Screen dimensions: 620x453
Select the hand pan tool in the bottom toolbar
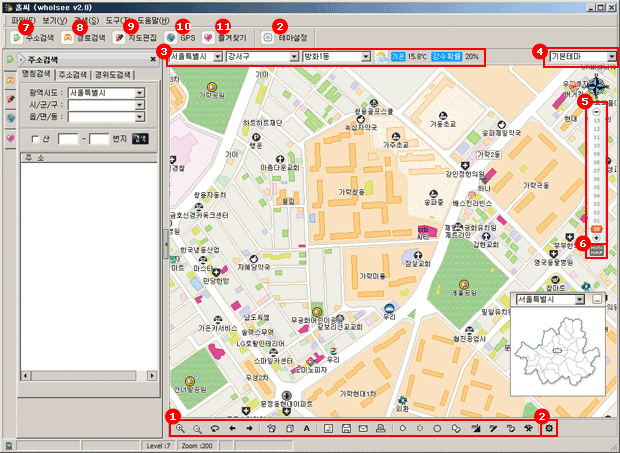coord(271,428)
